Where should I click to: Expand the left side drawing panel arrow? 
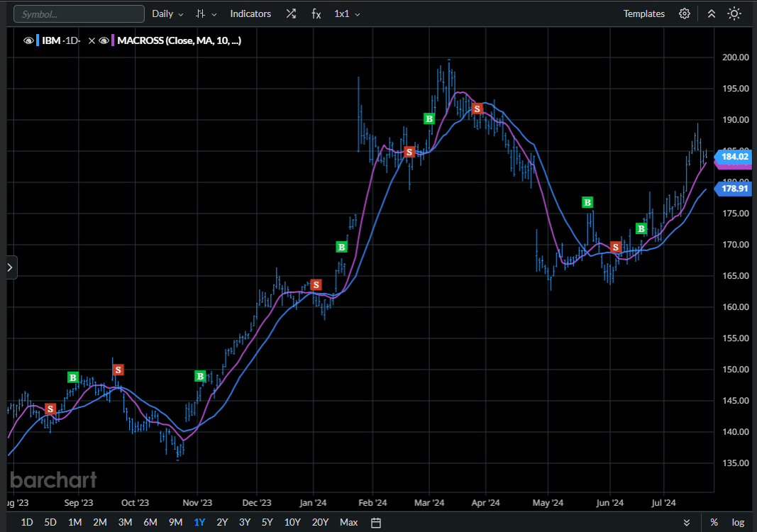coord(10,267)
